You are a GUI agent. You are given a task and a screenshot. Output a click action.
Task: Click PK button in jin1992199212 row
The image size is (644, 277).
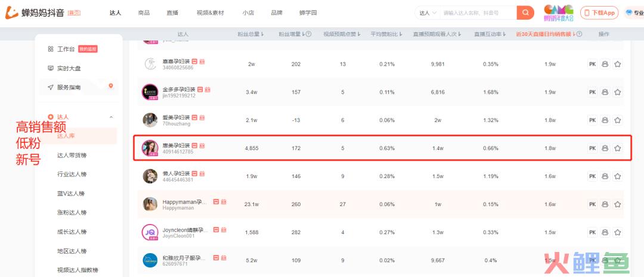coord(592,92)
